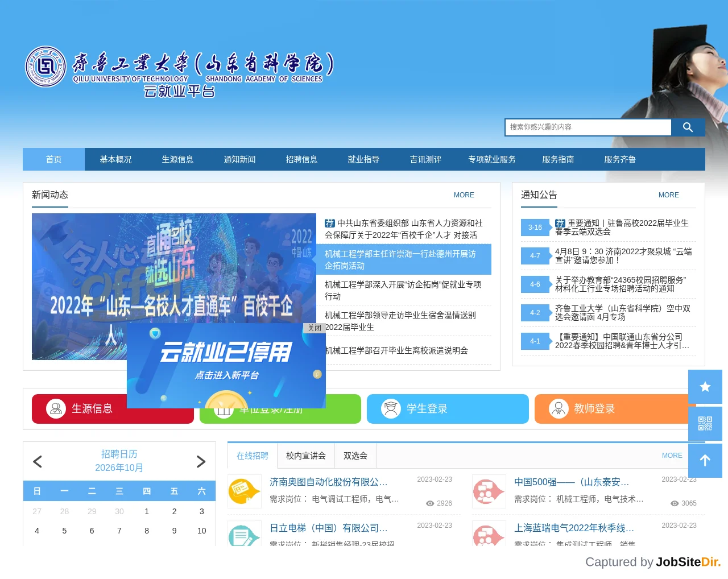Open the 济南奥图自动化股份有限公司 job listing

(328, 482)
